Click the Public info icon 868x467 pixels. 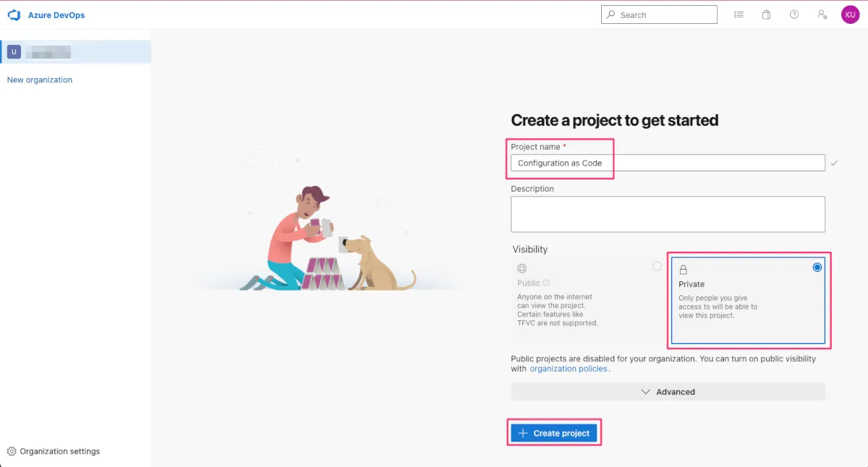546,283
